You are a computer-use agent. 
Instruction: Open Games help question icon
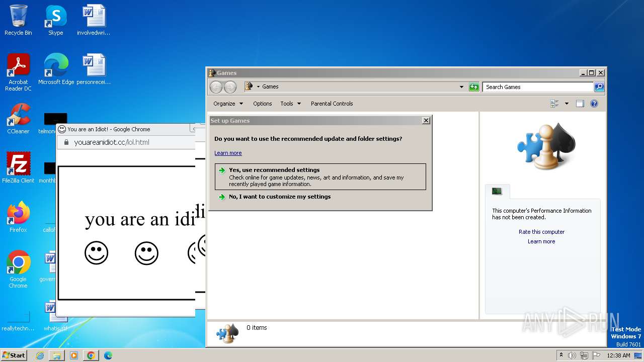point(594,104)
